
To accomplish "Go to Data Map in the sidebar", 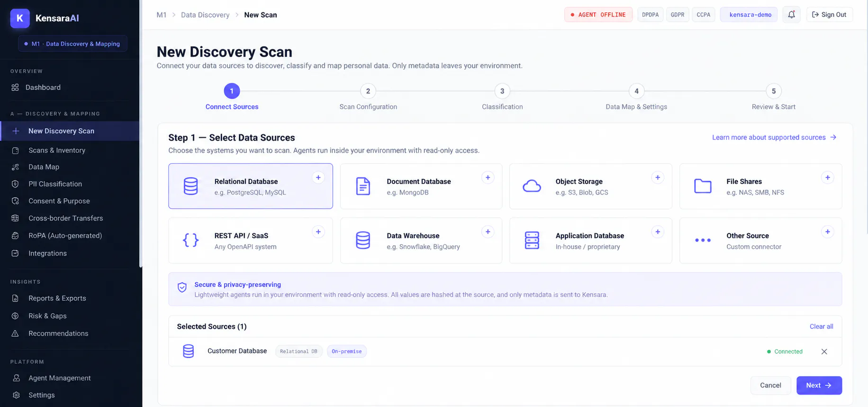I will (x=70, y=167).
